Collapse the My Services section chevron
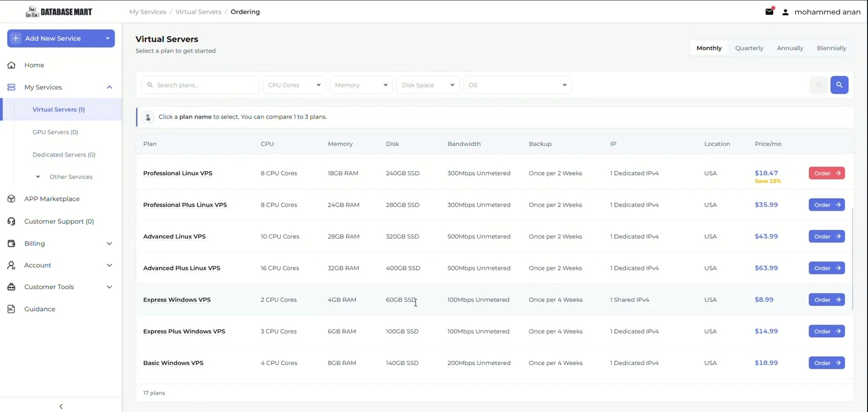The width and height of the screenshot is (868, 412). 109,87
